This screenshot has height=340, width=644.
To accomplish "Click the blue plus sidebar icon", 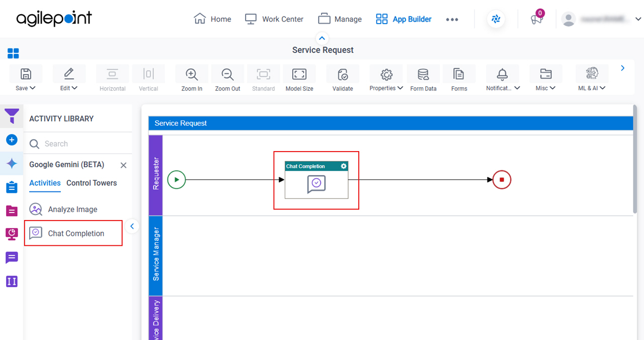I will (12, 140).
